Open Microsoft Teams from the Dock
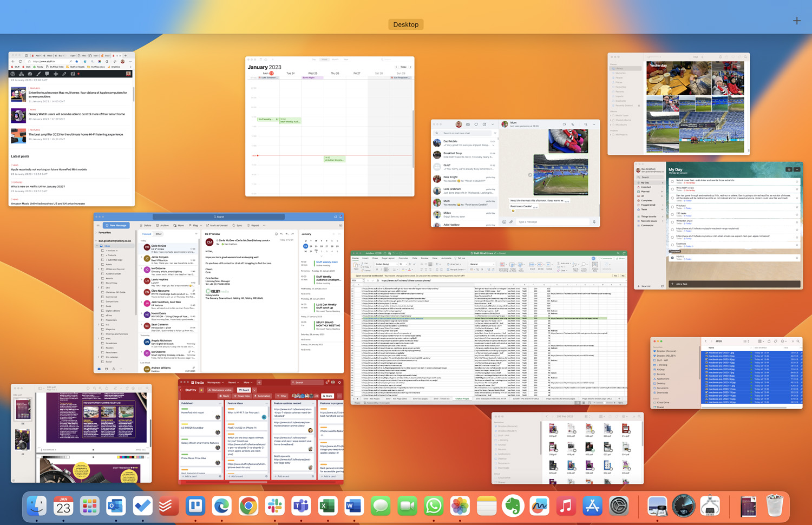812x525 pixels. point(301,506)
